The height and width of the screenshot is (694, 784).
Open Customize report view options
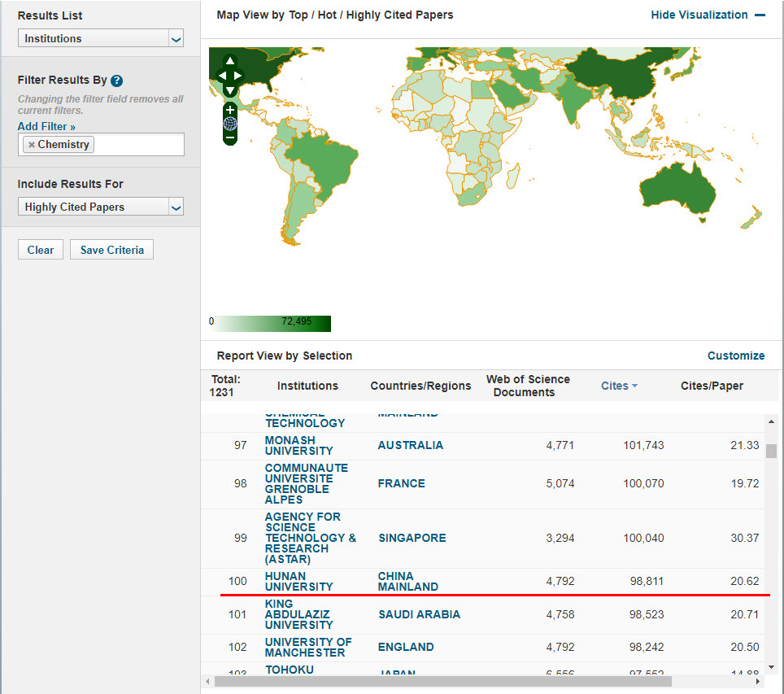click(735, 356)
